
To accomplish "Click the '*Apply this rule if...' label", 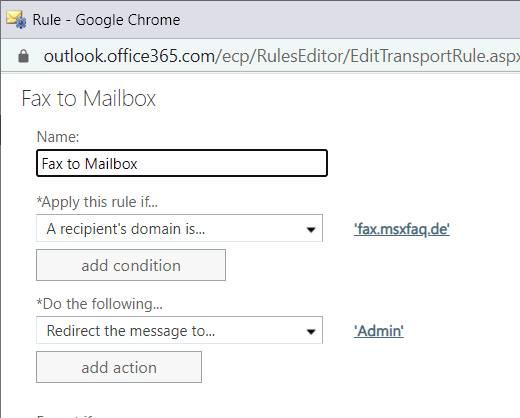I will pyautogui.click(x=97, y=202).
